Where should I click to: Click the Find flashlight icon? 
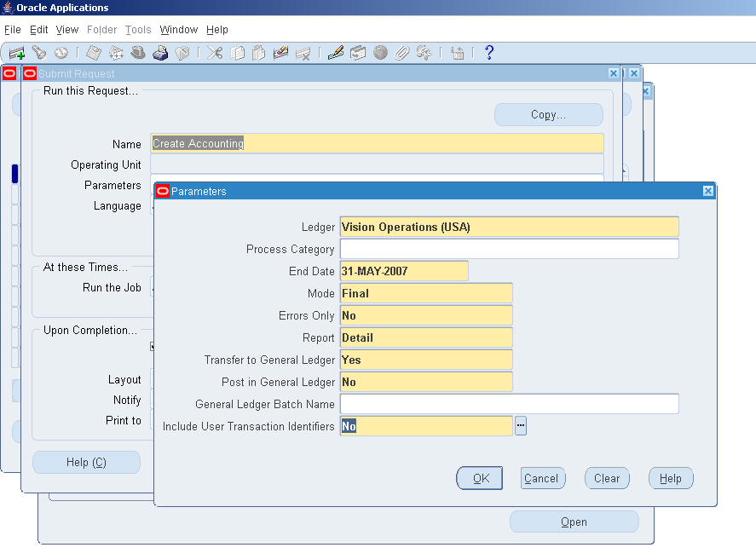[x=39, y=53]
